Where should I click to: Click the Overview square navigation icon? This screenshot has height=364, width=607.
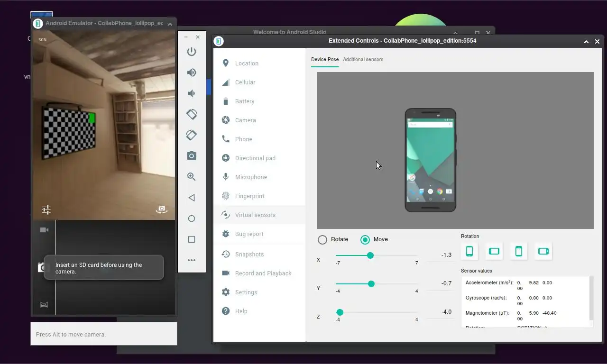tap(192, 239)
